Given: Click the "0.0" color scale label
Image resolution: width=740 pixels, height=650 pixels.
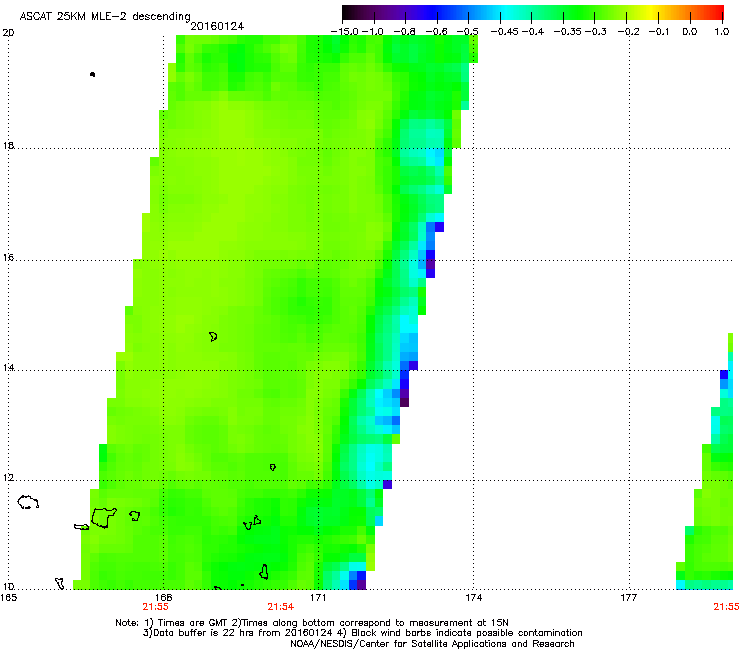Looking at the screenshot, I should [x=690, y=32].
